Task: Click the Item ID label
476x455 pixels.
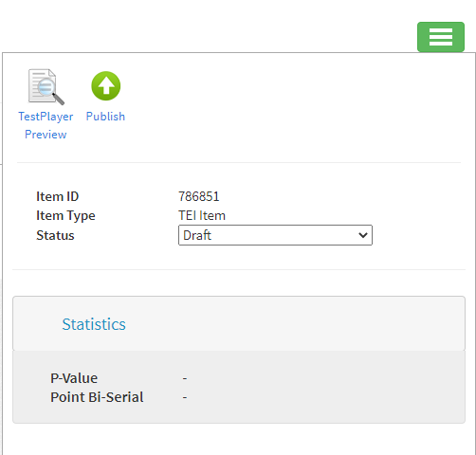Action: (58, 196)
